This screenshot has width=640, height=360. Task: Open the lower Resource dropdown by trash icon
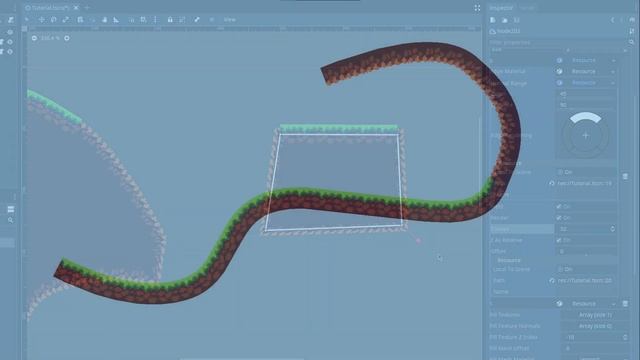click(586, 304)
